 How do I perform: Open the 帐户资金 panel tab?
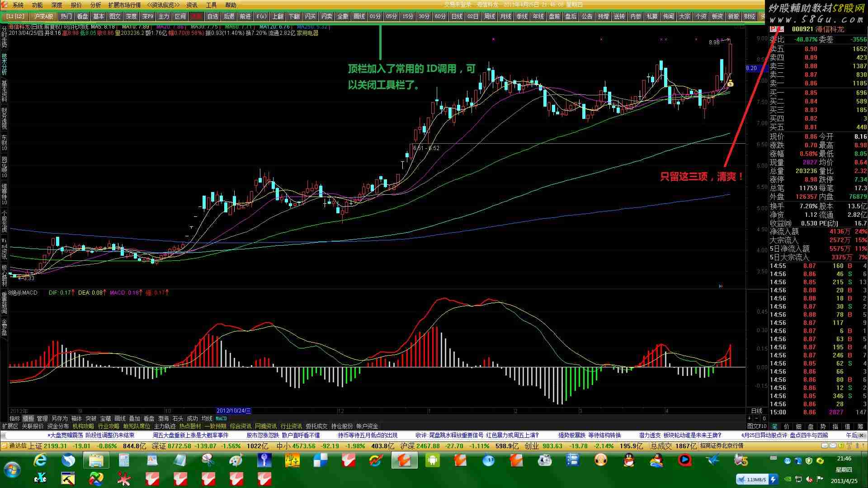[367, 426]
